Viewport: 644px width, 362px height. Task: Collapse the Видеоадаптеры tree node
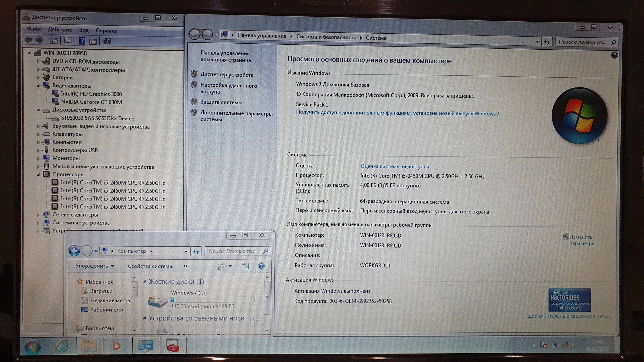click(38, 85)
